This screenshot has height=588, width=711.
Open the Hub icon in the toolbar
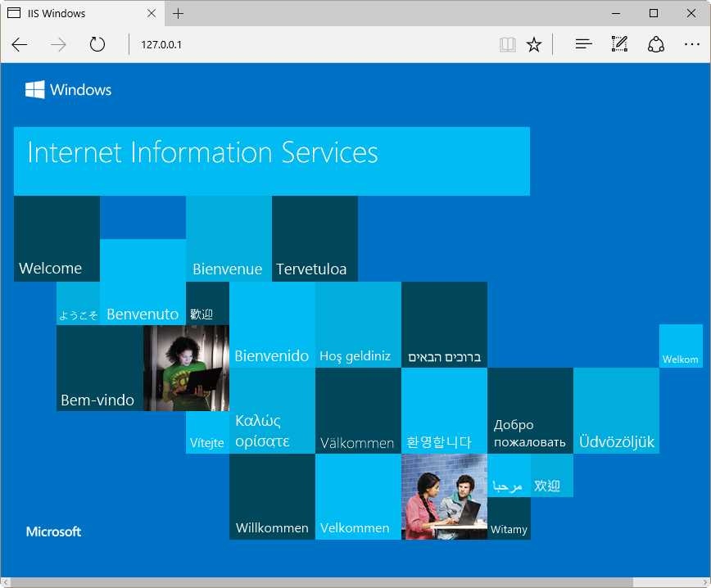click(582, 44)
